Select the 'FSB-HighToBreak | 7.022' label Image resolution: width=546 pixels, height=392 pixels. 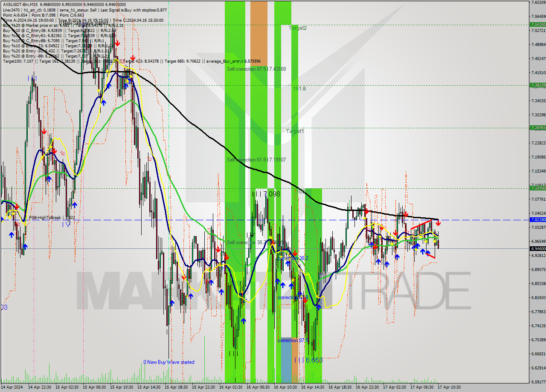click(x=52, y=217)
